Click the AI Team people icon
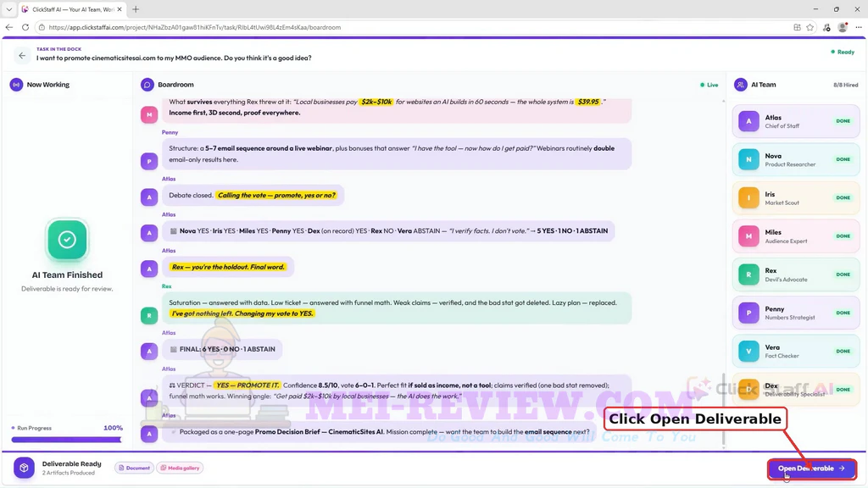The height and width of the screenshot is (488, 868). 740,85
